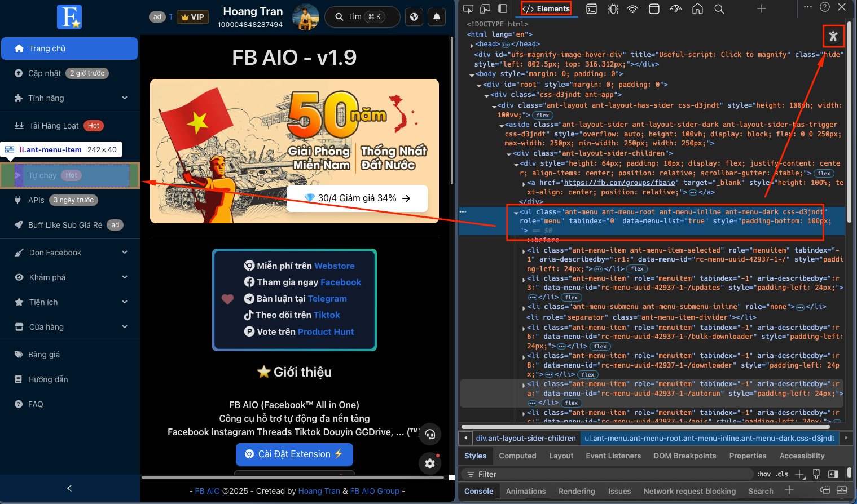Open the Console panel icon in DevTools toolbar
Screen dimensions: 857x504
pos(591,8)
